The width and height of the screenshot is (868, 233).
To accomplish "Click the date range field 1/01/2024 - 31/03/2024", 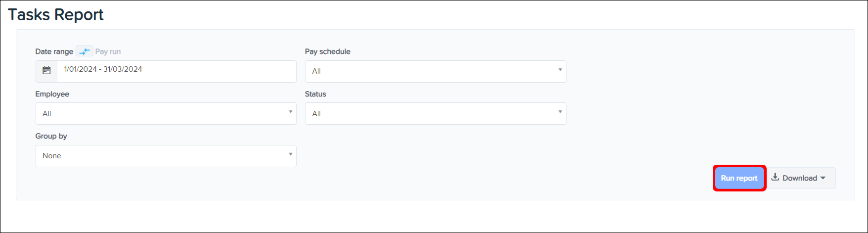I will coord(176,70).
